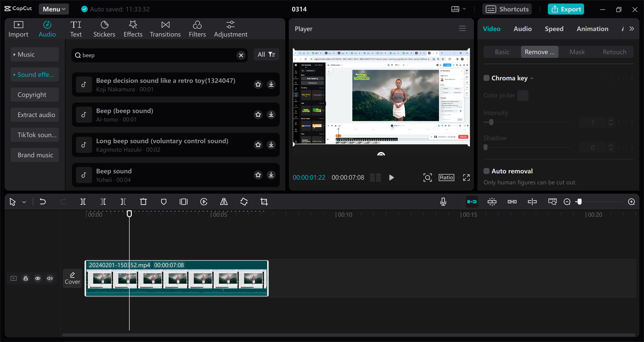Click the Undo arrow icon

43,202
